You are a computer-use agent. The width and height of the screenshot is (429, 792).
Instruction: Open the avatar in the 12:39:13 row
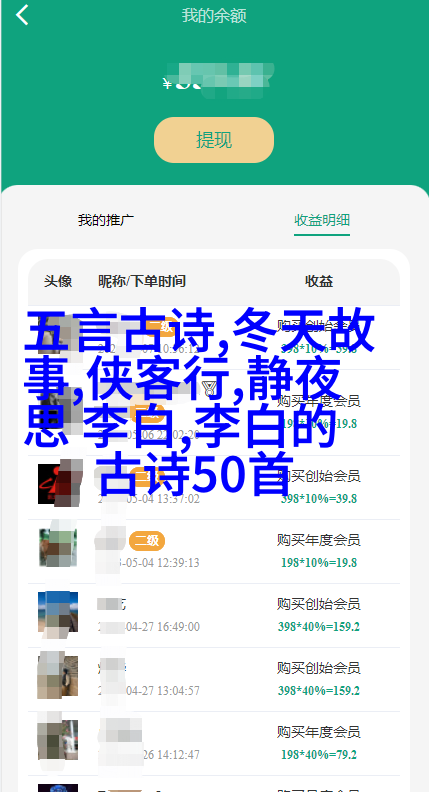point(58,548)
